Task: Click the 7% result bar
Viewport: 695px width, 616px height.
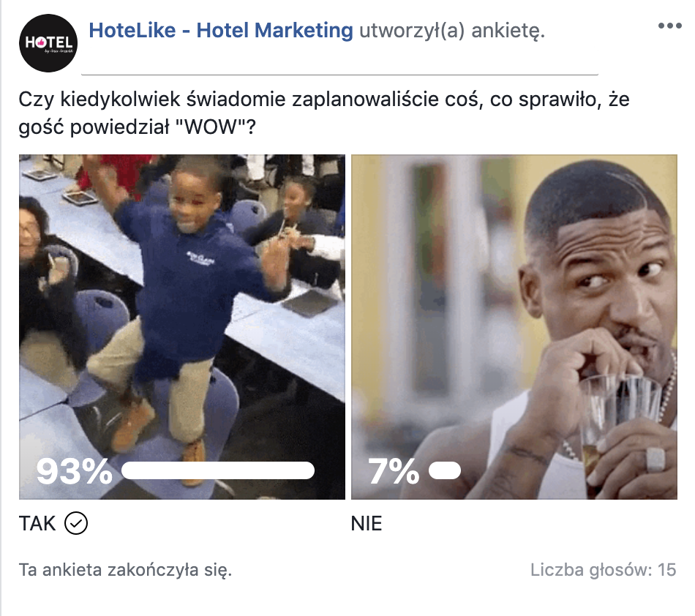Action: [x=445, y=470]
